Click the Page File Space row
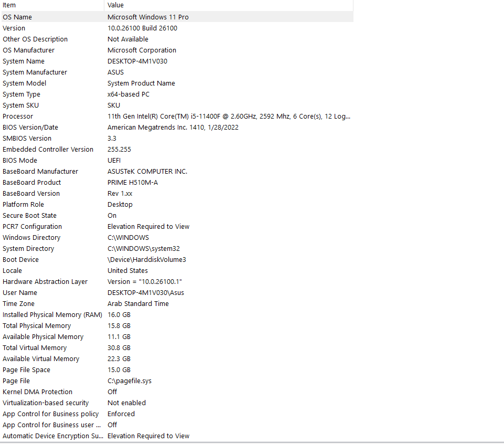This screenshot has height=444, width=504. pos(177,369)
